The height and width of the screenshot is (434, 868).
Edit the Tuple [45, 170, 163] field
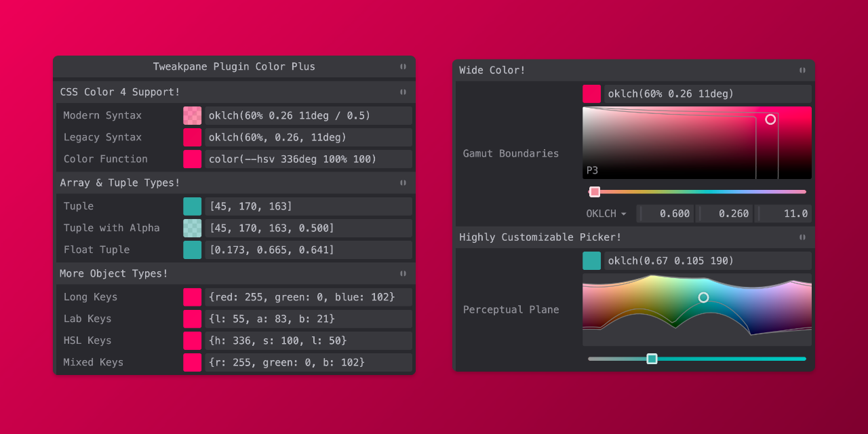pos(309,206)
